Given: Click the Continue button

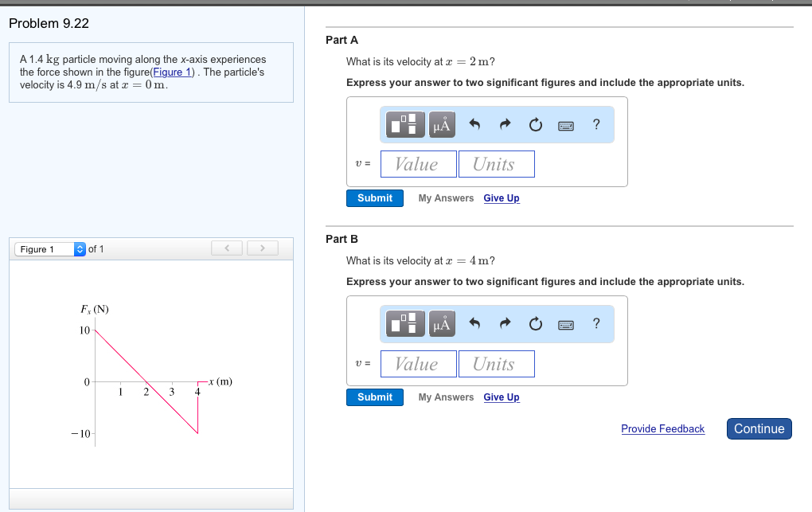Looking at the screenshot, I should (x=759, y=428).
